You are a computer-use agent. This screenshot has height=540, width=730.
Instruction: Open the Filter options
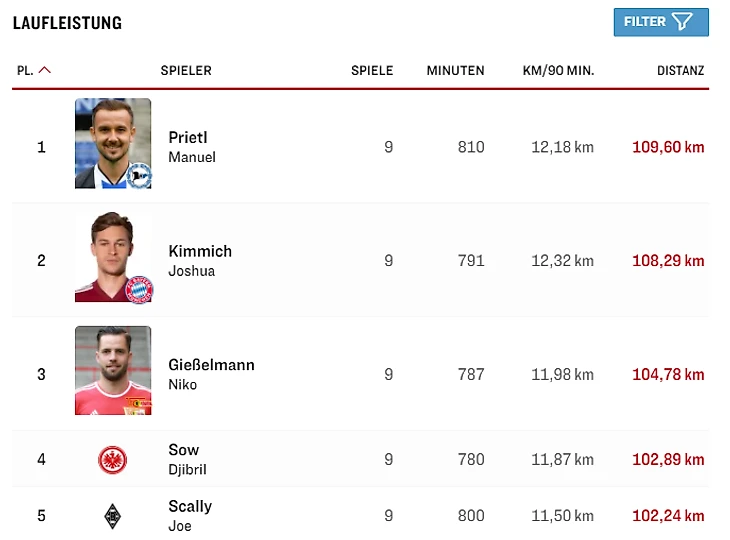point(660,22)
